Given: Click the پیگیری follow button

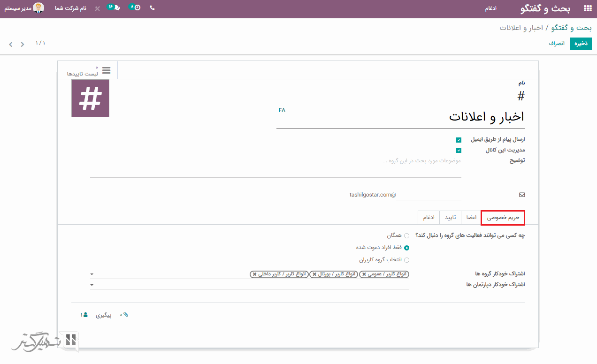Looking at the screenshot, I should tap(104, 315).
